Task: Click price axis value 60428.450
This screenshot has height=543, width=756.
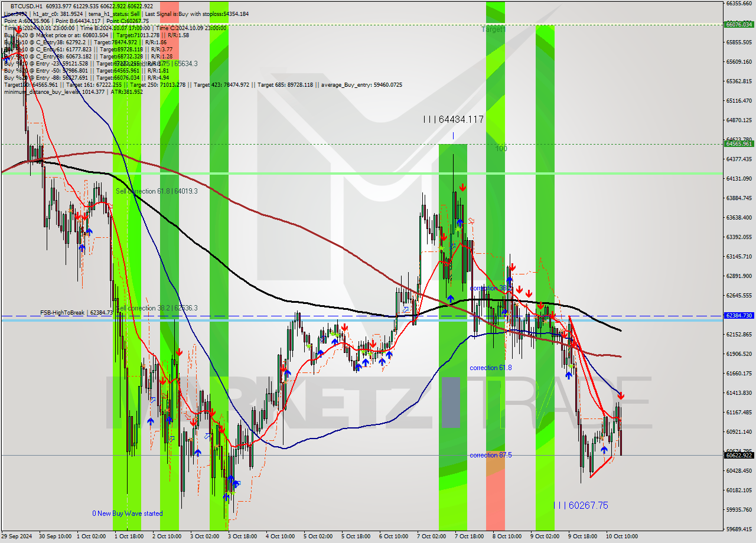Action: pyautogui.click(x=739, y=471)
